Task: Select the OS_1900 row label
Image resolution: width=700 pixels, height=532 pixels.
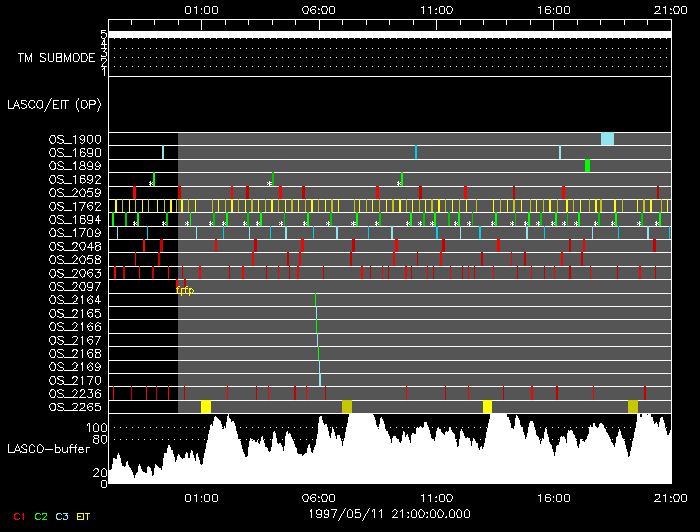Action: [75, 139]
